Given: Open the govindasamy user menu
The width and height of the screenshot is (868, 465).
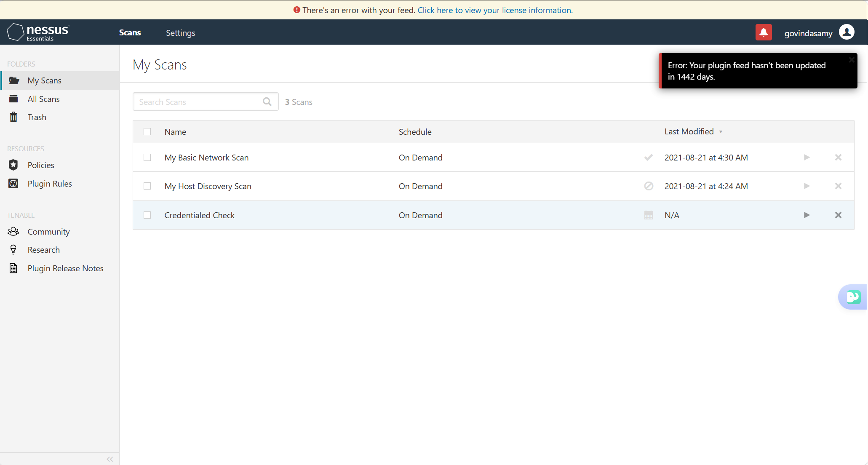Looking at the screenshot, I should (x=808, y=33).
